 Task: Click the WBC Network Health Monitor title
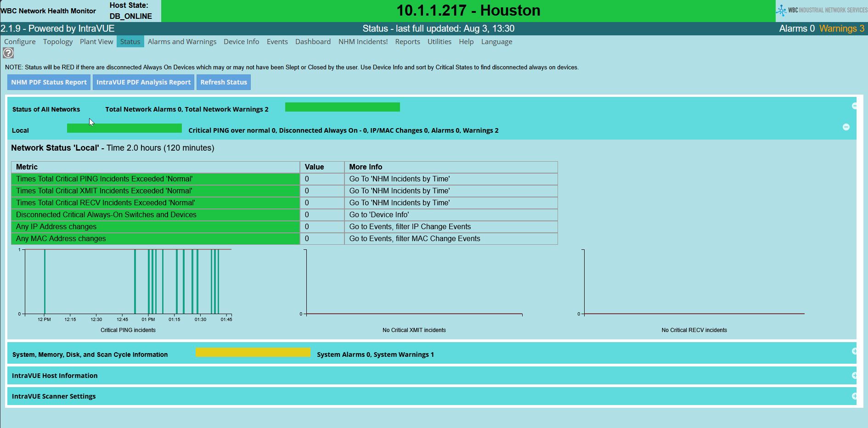click(48, 11)
